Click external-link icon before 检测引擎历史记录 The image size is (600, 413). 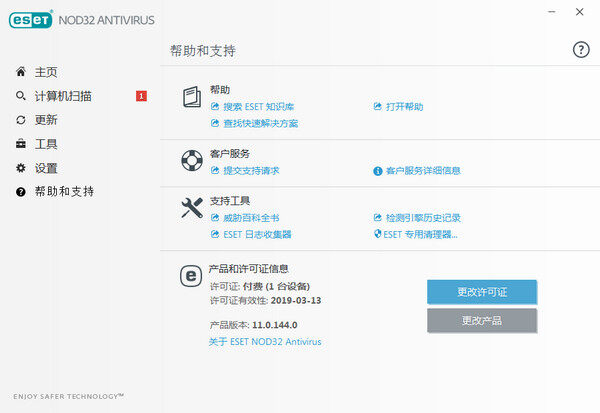(378, 217)
